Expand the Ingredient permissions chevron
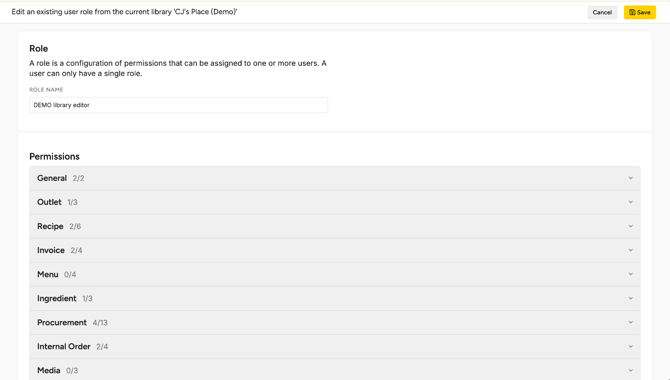This screenshot has height=380, width=670. pyautogui.click(x=630, y=298)
